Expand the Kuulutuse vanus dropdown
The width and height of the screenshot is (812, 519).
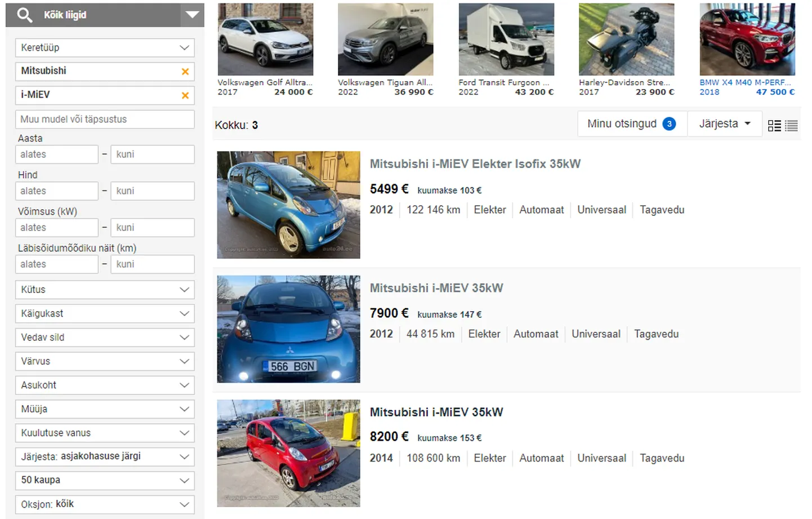tap(105, 433)
